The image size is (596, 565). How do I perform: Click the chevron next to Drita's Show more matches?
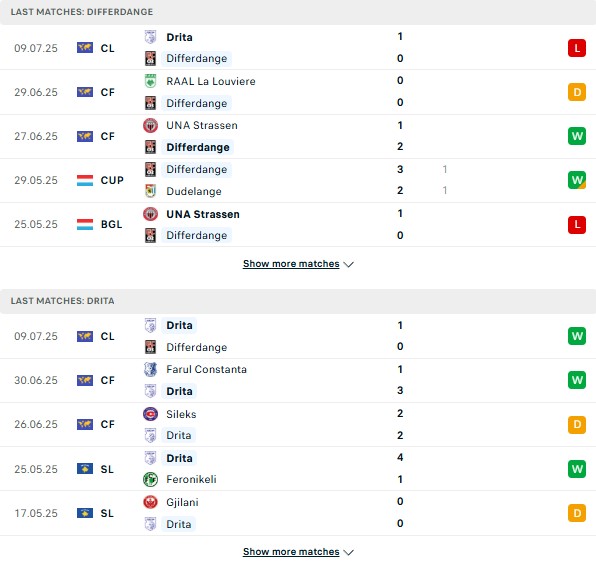pos(348,552)
